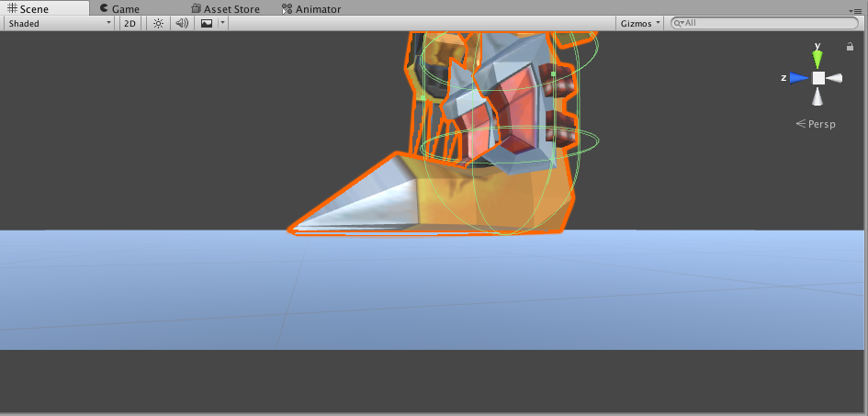Toggle scene lighting sun icon
This screenshot has height=416, width=868.
[x=158, y=23]
